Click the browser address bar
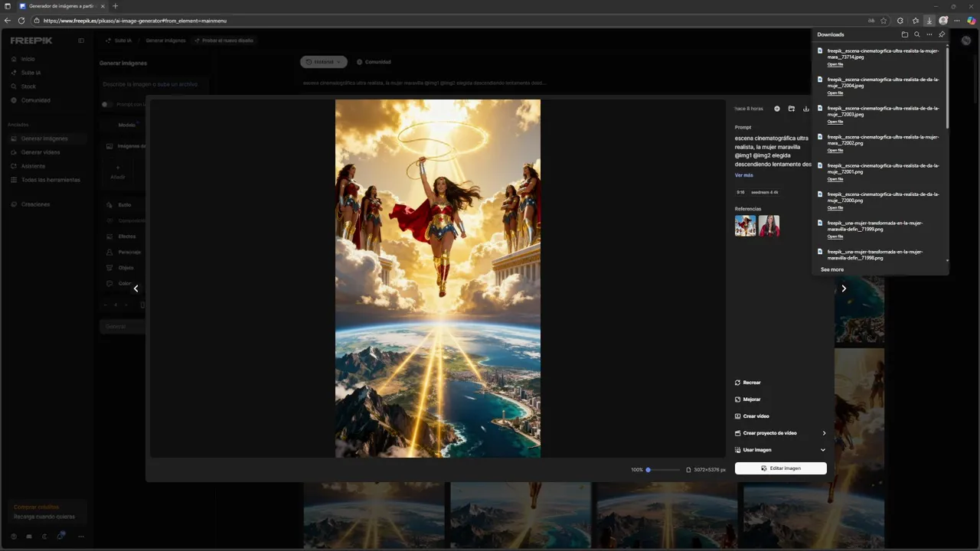980x551 pixels. (452, 21)
